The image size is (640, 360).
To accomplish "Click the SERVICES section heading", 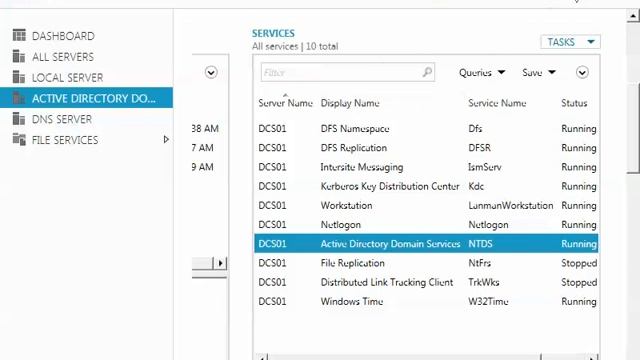I will point(273,33).
